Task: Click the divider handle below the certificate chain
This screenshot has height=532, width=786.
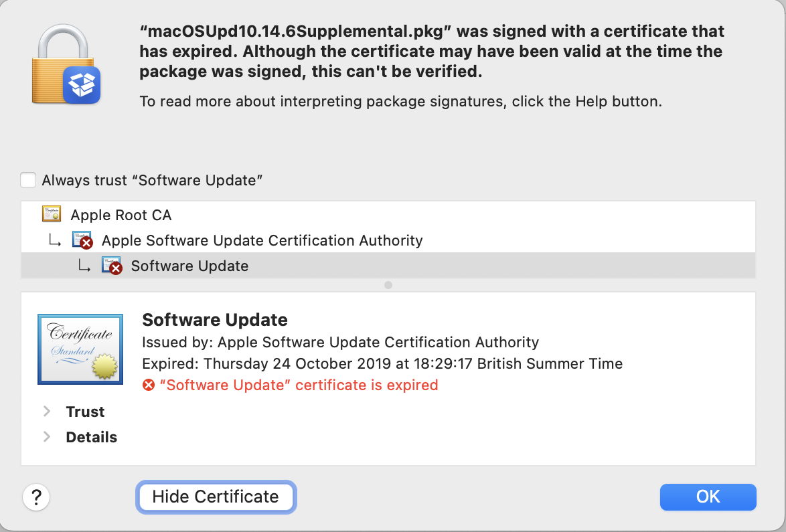Action: click(x=388, y=285)
